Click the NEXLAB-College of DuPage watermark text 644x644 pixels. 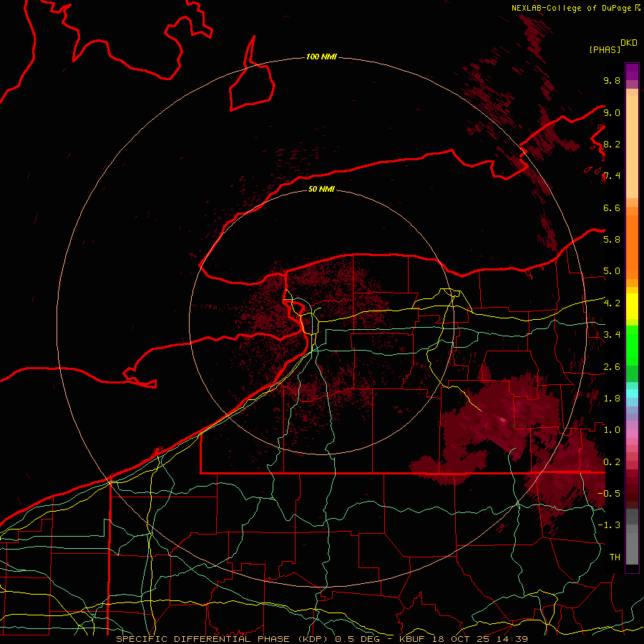tap(572, 8)
